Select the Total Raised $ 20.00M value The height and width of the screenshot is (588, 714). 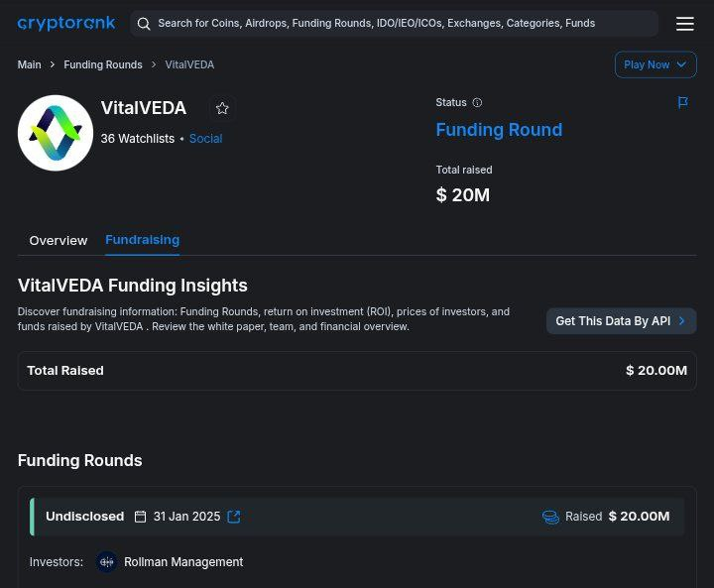pyautogui.click(x=656, y=370)
